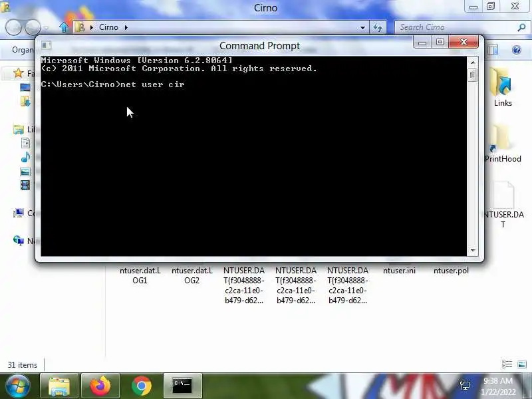Image resolution: width=532 pixels, height=399 pixels.
Task: Select the ntuser.pol file
Action: [451, 271]
